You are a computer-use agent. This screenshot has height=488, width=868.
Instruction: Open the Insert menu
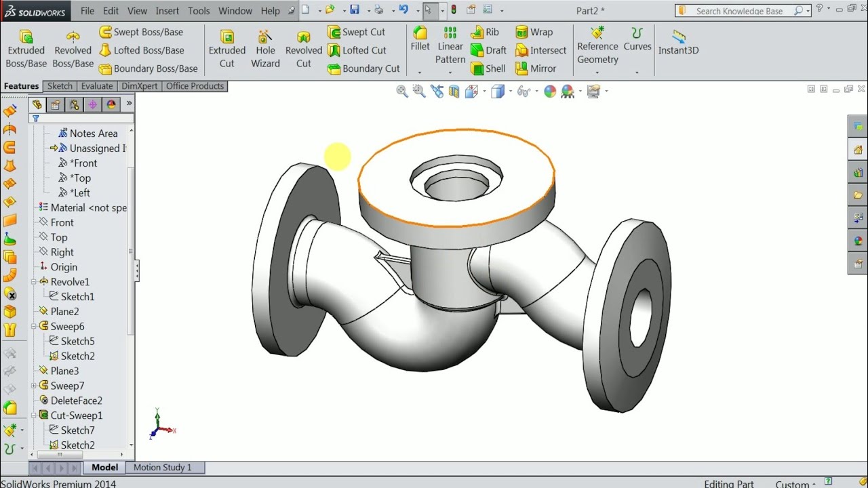(x=167, y=11)
